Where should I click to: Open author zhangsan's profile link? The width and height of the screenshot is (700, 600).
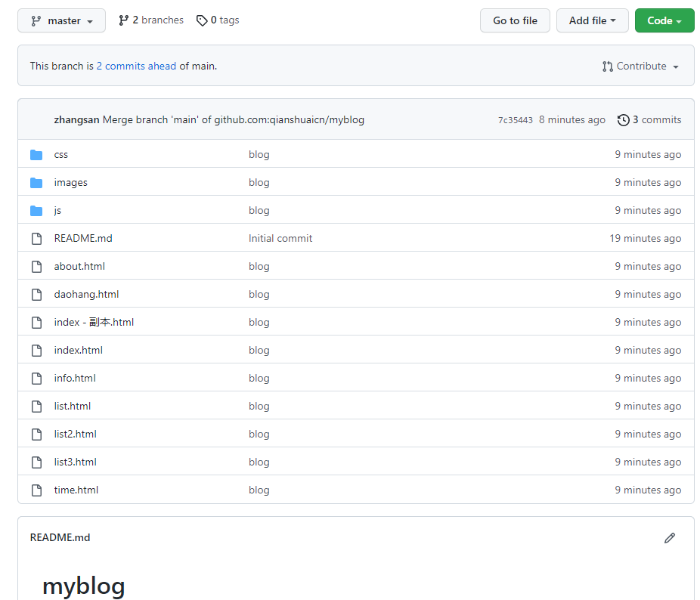[x=76, y=119]
